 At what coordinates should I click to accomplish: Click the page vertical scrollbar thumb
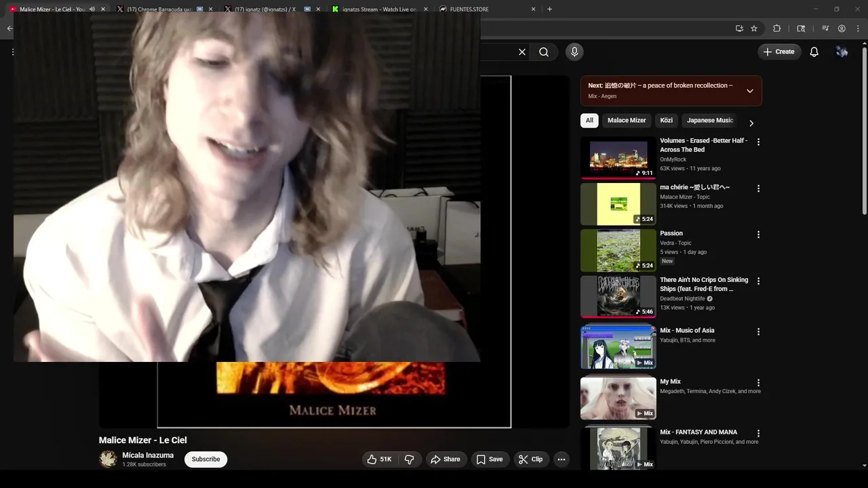pos(864,132)
